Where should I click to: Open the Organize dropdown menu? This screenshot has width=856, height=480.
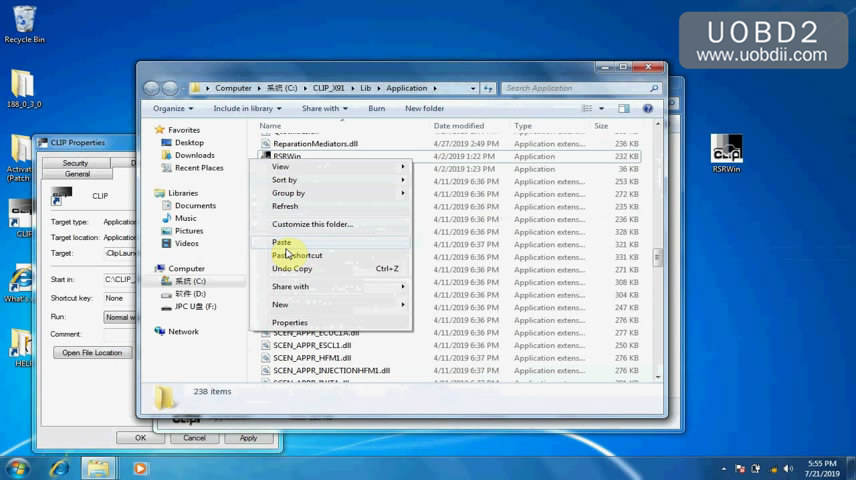point(173,108)
